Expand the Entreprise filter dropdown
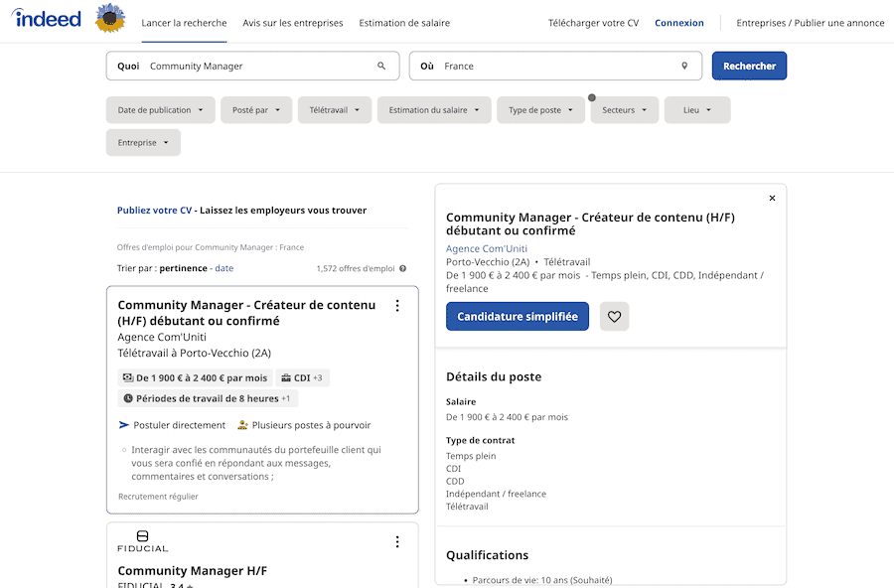 143,143
